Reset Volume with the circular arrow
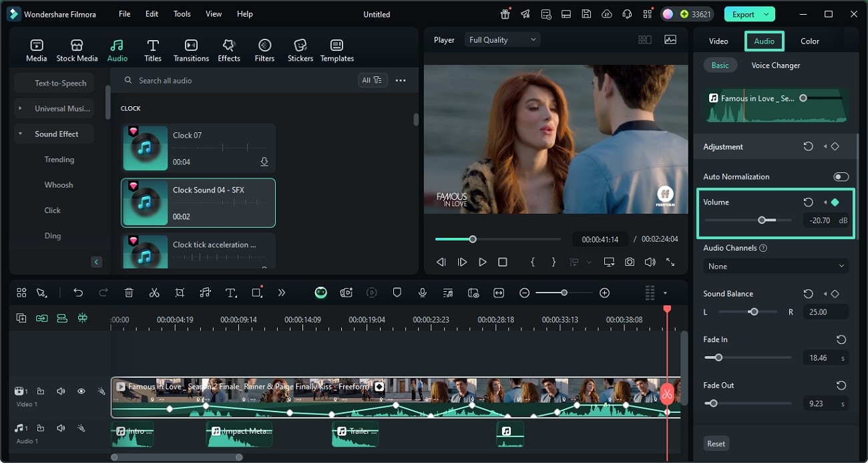Screen dimensions: 868x463 click(808, 202)
